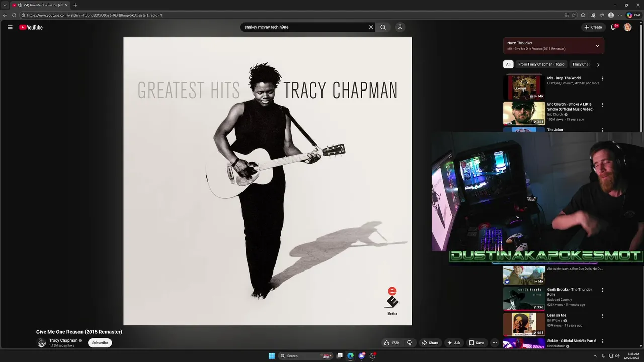Open options for Lean on Me video
This screenshot has width=644, height=362.
(602, 316)
